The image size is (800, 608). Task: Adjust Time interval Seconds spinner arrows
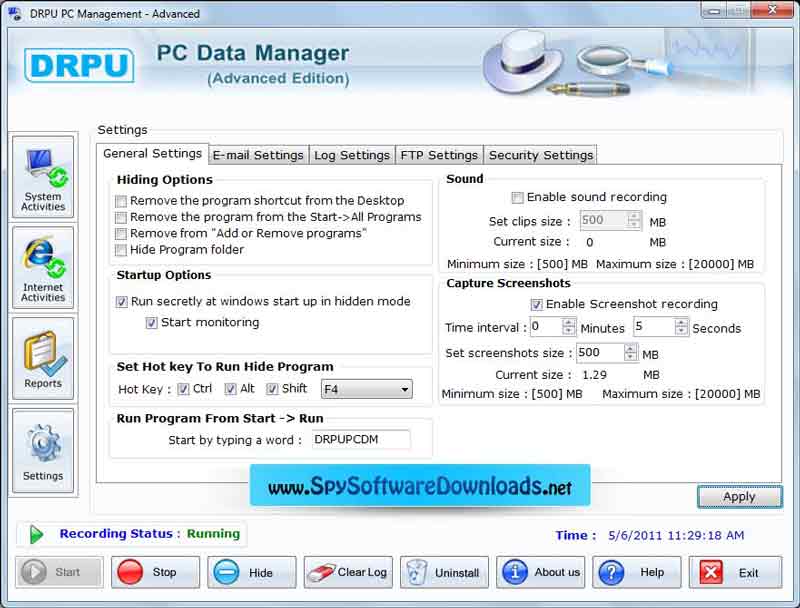pyautogui.click(x=681, y=326)
